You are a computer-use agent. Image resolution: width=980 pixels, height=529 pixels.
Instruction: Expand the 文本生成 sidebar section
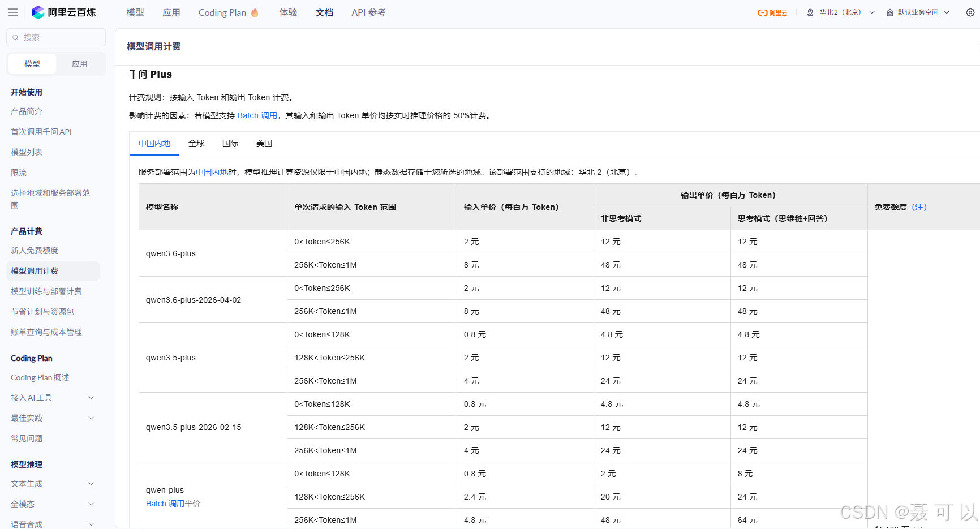tap(91, 484)
